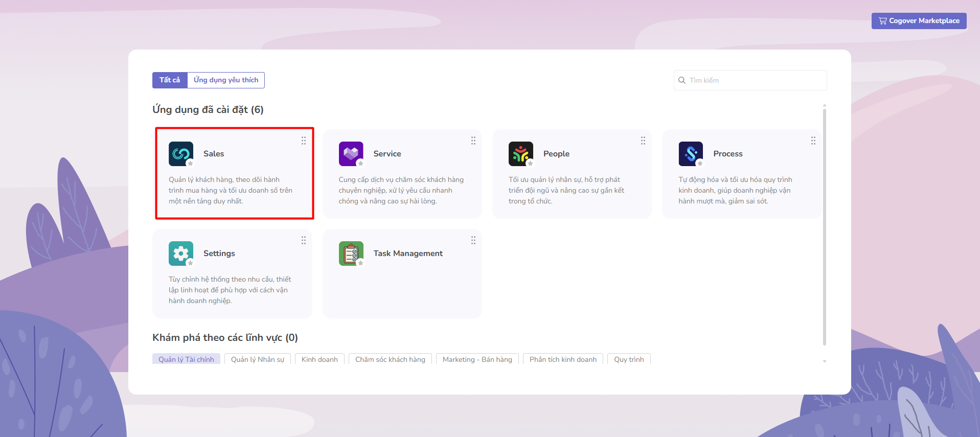This screenshot has width=980, height=437.
Task: Click scrollbar down arrow at panel bottom
Action: (824, 361)
